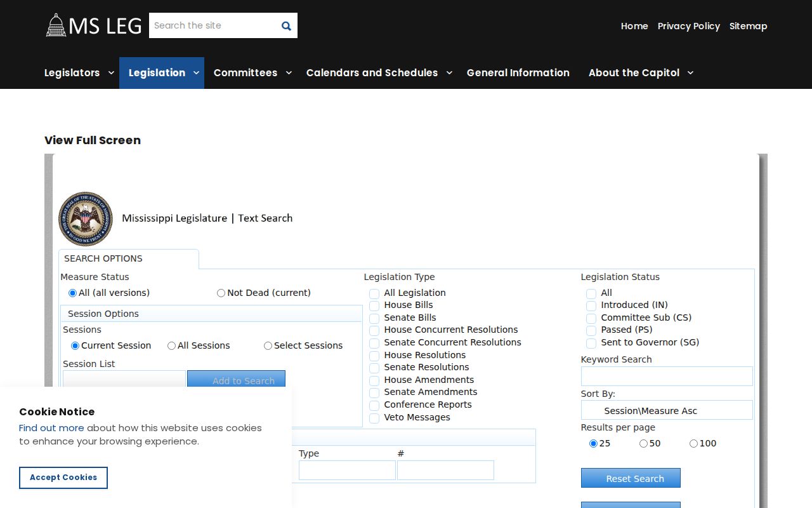Select Not Dead (current) radio button
The height and width of the screenshot is (508, 812).
(x=221, y=293)
